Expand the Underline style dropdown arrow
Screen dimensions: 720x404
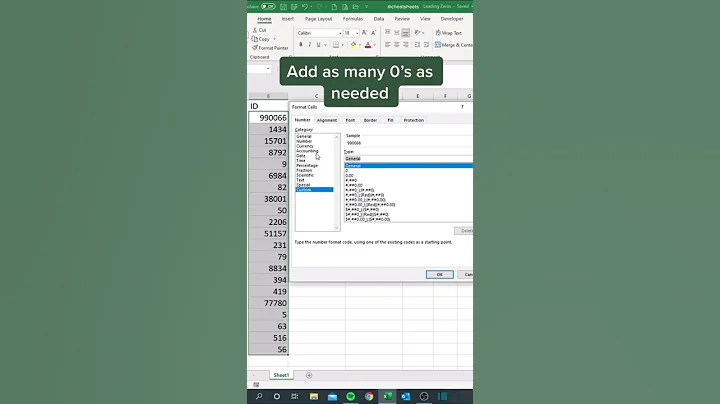click(x=325, y=45)
